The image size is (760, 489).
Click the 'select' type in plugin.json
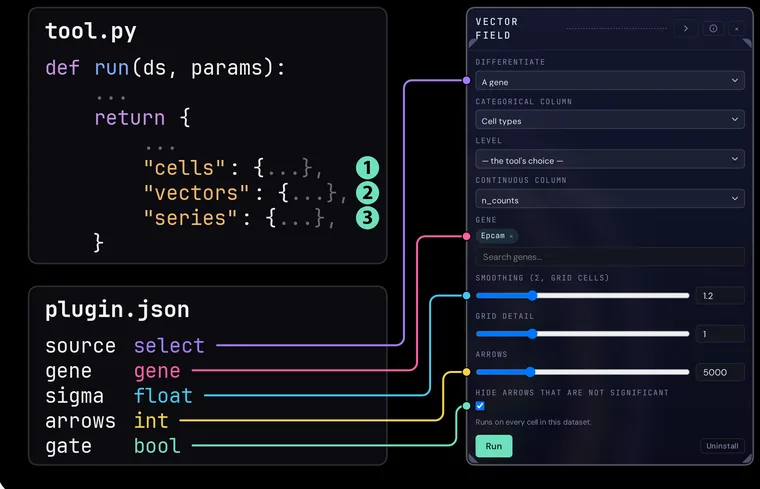(x=169, y=346)
